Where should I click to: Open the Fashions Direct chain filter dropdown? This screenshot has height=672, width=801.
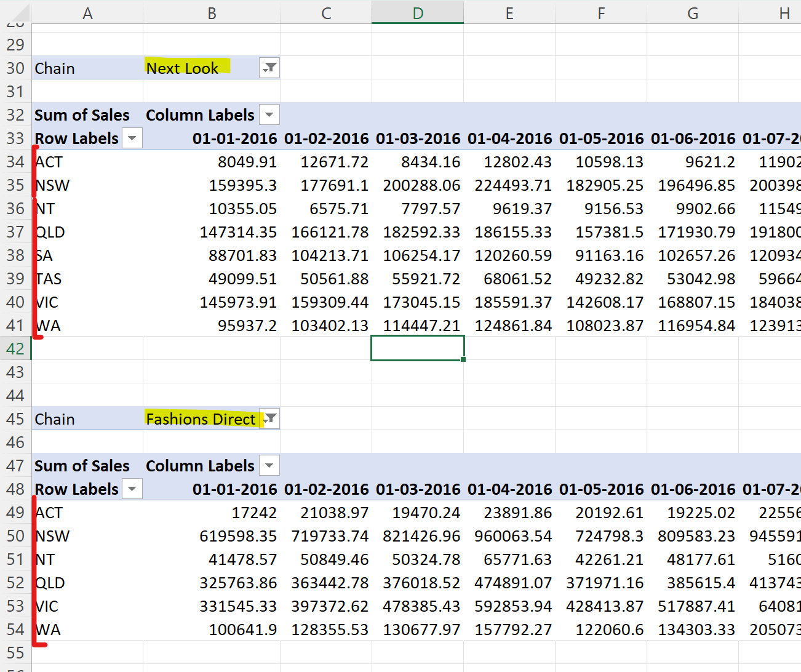tap(269, 418)
